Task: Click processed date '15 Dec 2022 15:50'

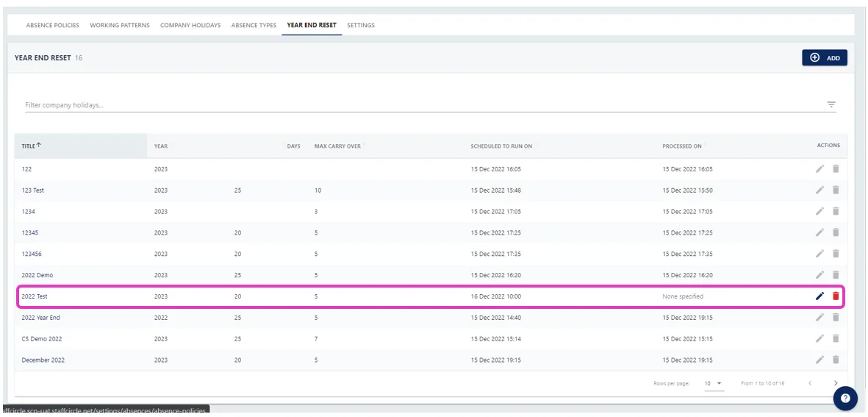Action: 687,190
